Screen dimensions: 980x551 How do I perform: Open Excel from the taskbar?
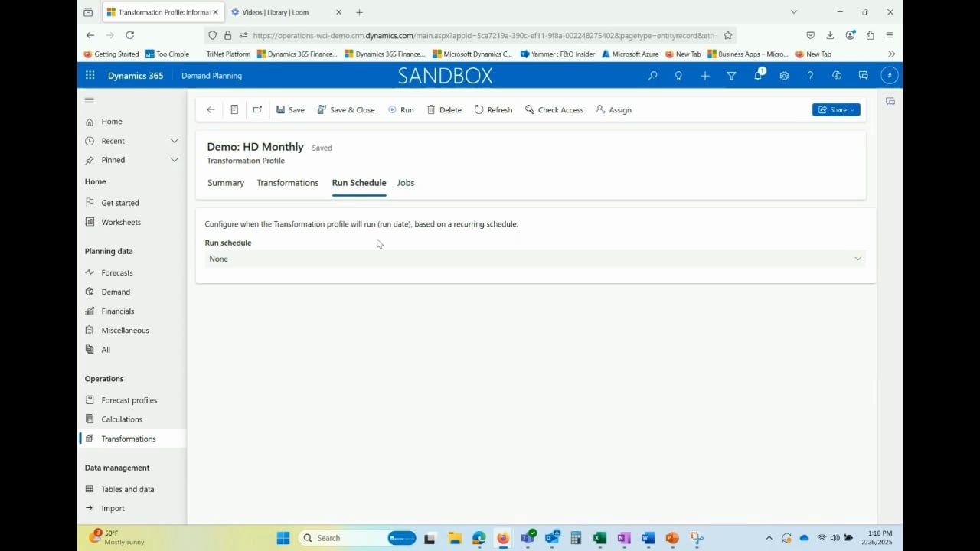(x=599, y=538)
